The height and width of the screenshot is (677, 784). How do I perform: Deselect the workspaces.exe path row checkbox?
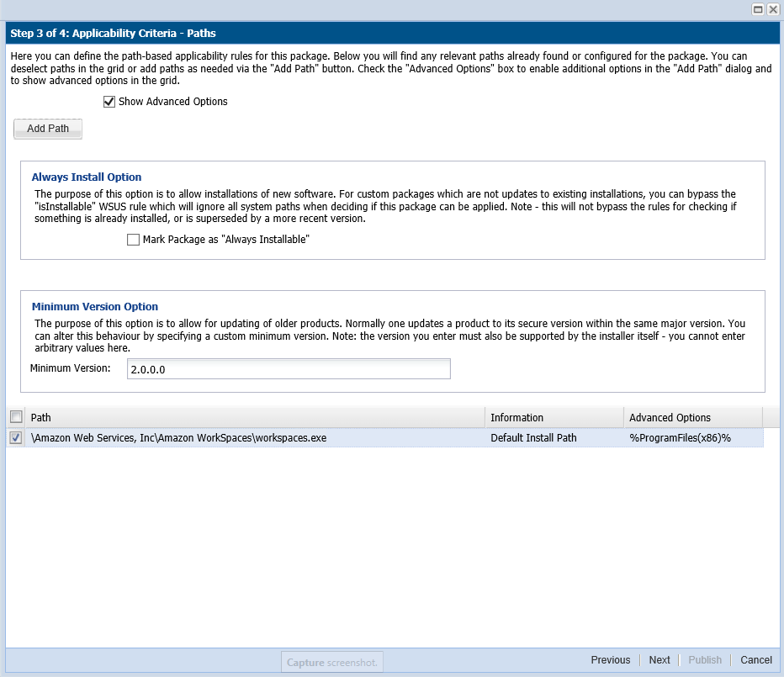(16, 438)
